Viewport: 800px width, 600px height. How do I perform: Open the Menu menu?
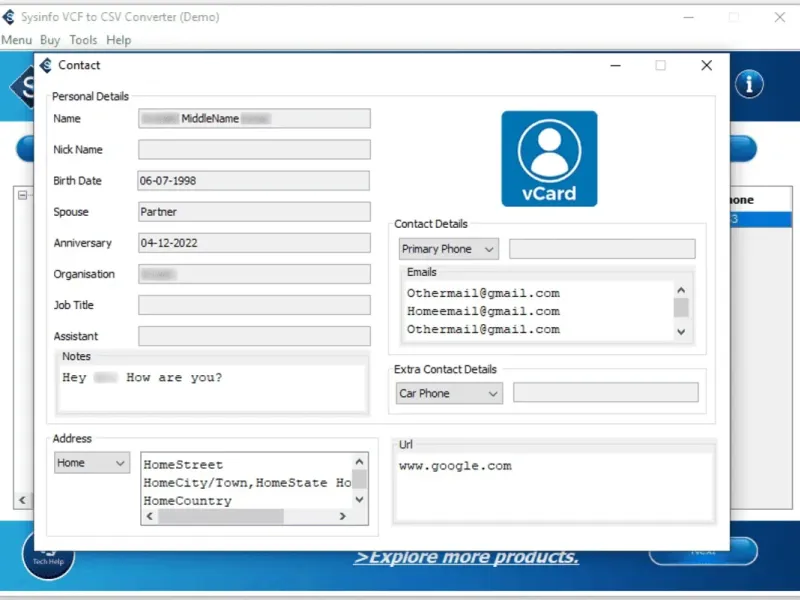(16, 40)
